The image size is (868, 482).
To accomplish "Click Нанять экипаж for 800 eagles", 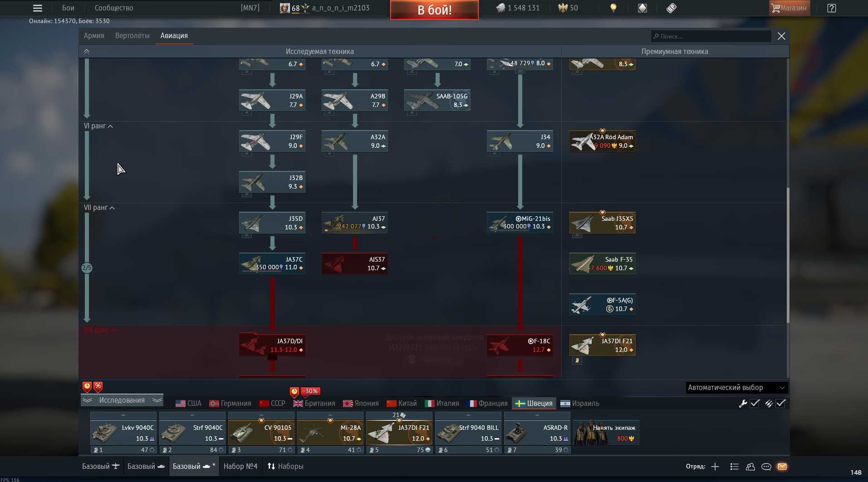I will point(606,433).
